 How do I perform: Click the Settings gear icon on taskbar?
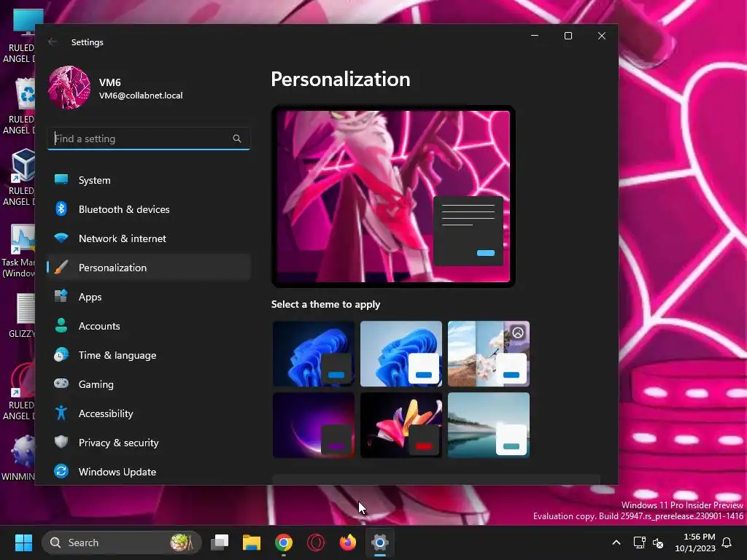click(x=379, y=542)
